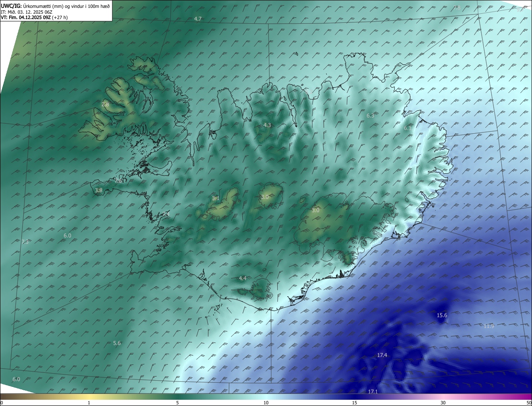
Task: Click the 3.8 value on the western peninsula
Action: pos(99,191)
